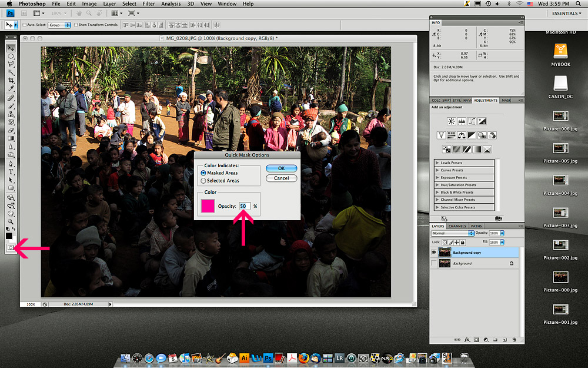Click OK in Quick Mask Options

coord(281,168)
